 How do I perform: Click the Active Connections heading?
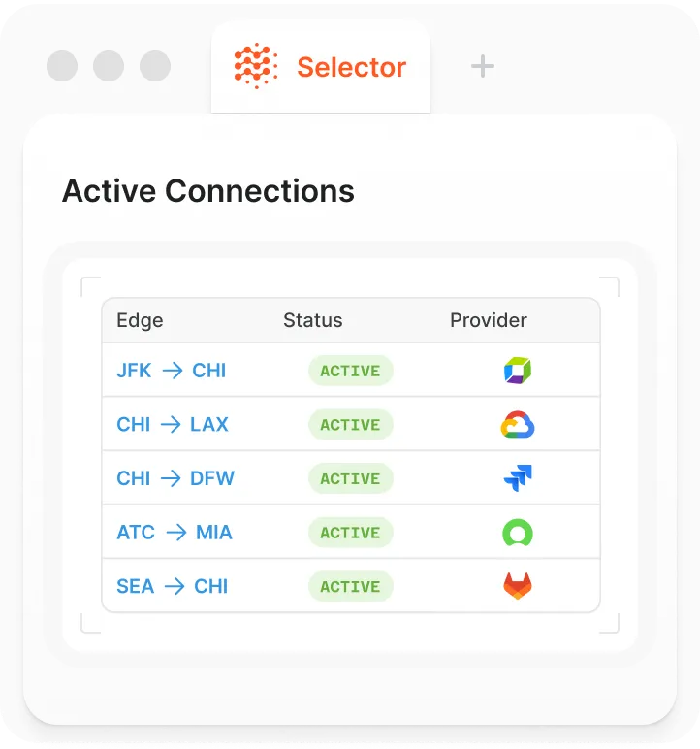[x=208, y=190]
